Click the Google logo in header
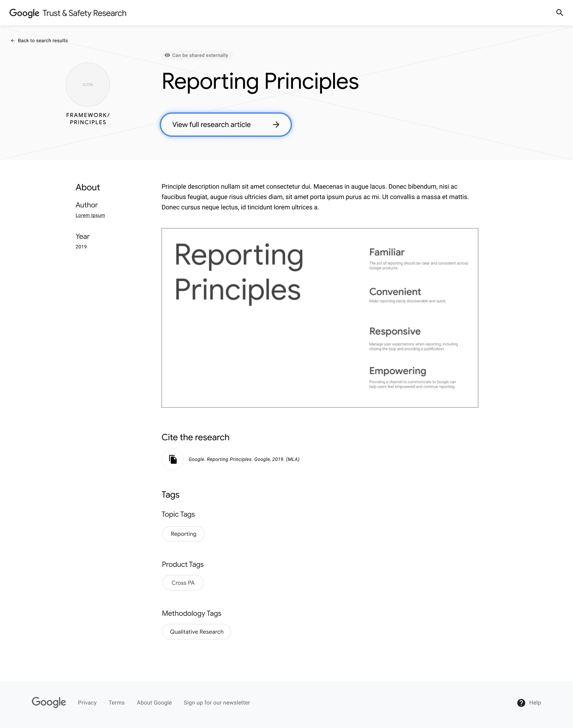Viewport: 573px width, 728px height. (24, 13)
